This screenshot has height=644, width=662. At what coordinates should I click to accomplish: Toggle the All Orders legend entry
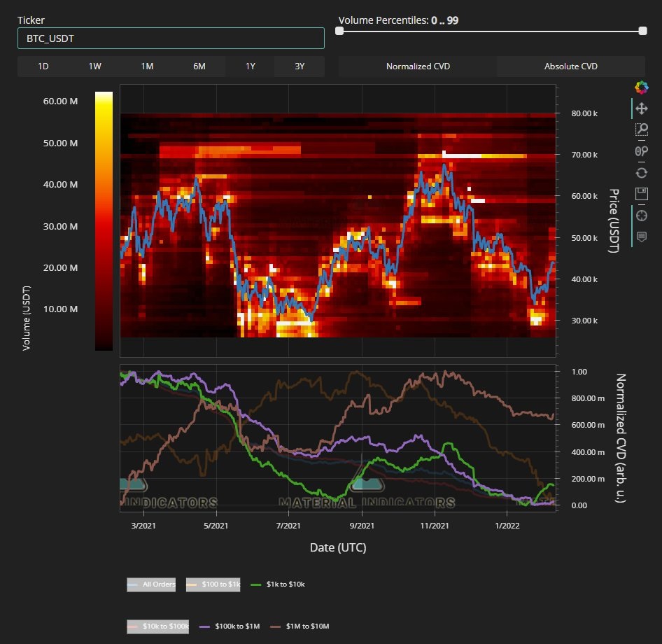click(x=151, y=584)
